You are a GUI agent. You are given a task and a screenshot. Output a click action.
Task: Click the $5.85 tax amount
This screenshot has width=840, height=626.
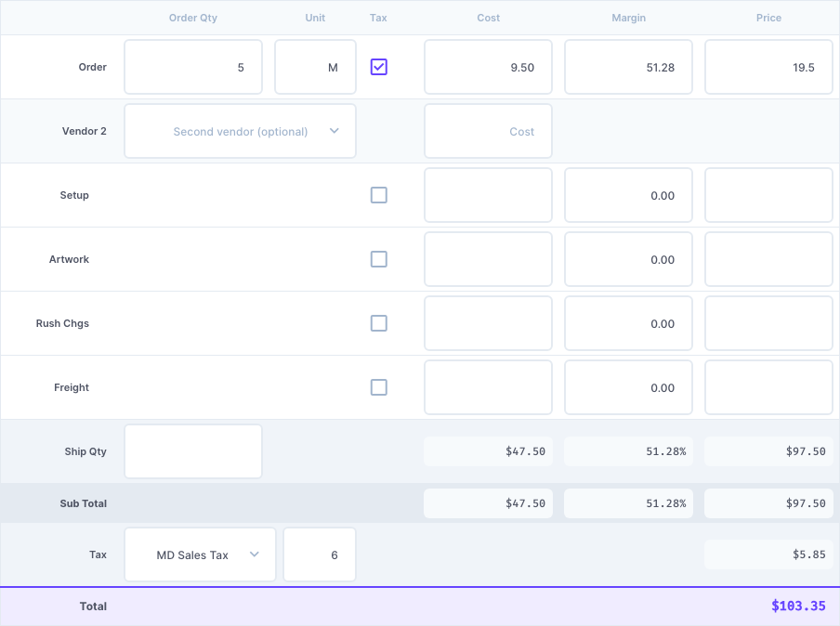click(x=768, y=554)
